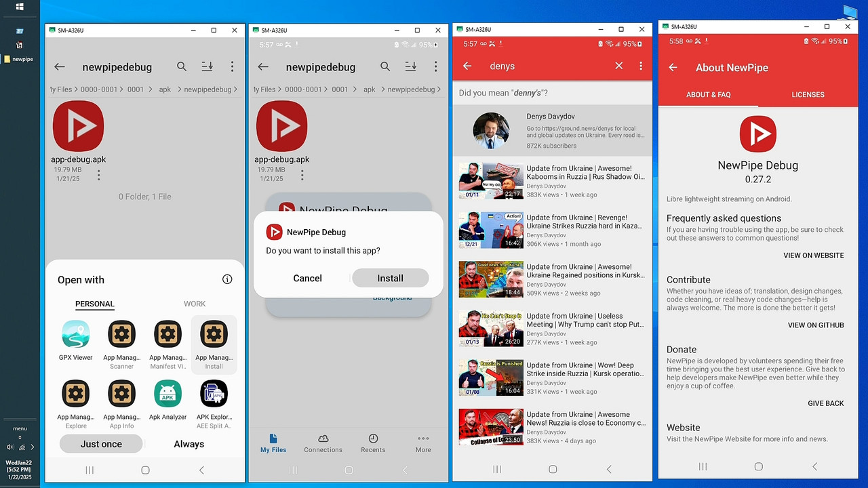Viewport: 868px width, 488px height.
Task: Select 0000-0001 breadcrumb in second window
Action: (x=303, y=89)
